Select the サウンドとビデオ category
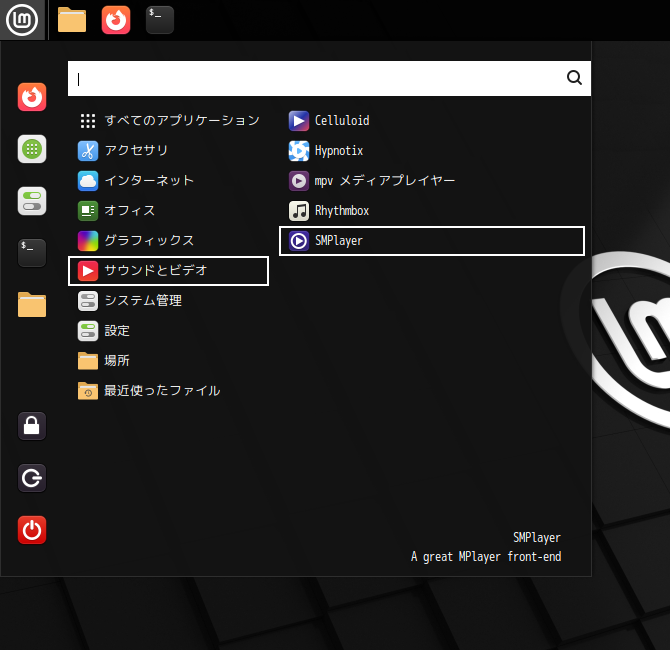 coord(168,271)
